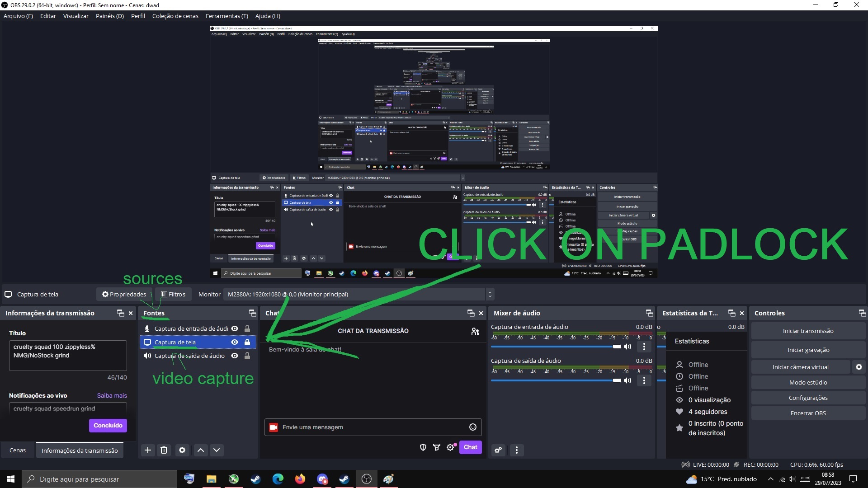Open chat emoji picker icon
Screen dimensions: 868x488
point(473,427)
